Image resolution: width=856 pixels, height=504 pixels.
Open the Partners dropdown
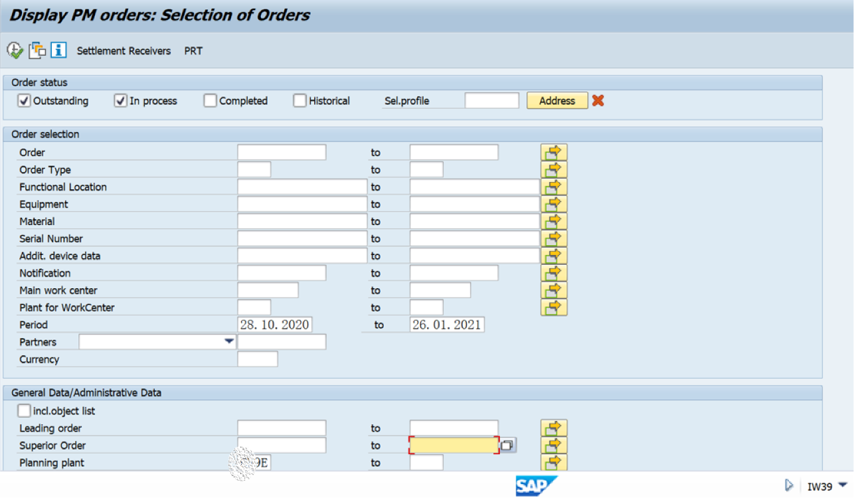(229, 341)
